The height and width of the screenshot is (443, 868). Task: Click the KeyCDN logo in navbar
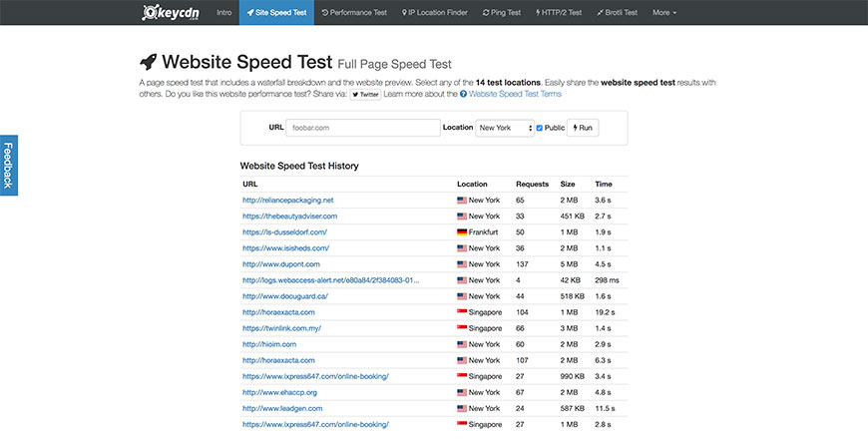[x=172, y=13]
